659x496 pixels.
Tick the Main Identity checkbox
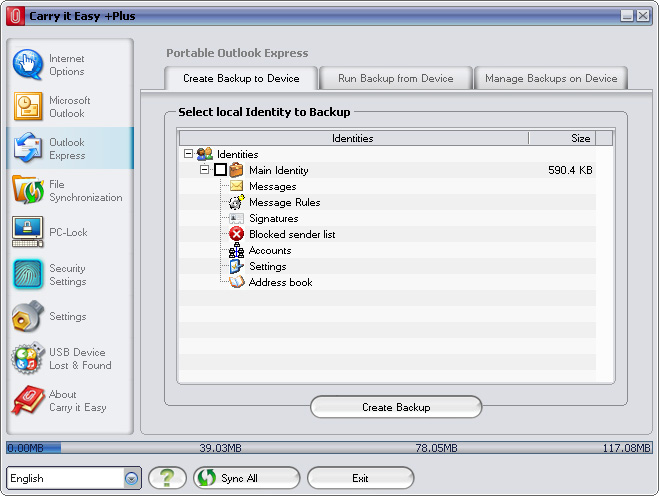coord(220,170)
